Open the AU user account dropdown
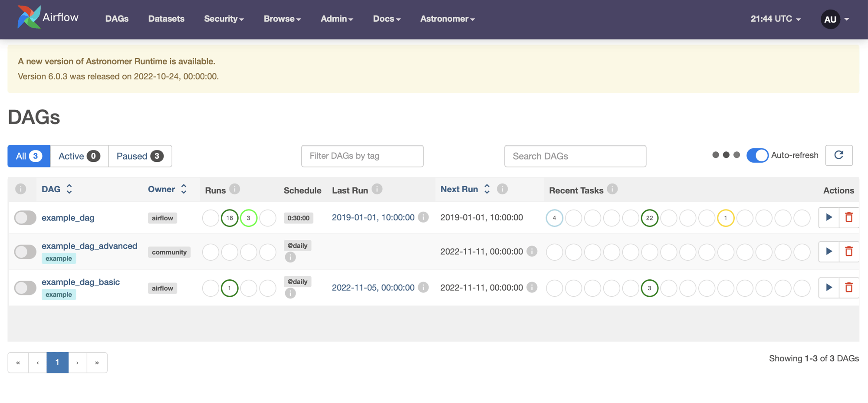 click(x=830, y=19)
